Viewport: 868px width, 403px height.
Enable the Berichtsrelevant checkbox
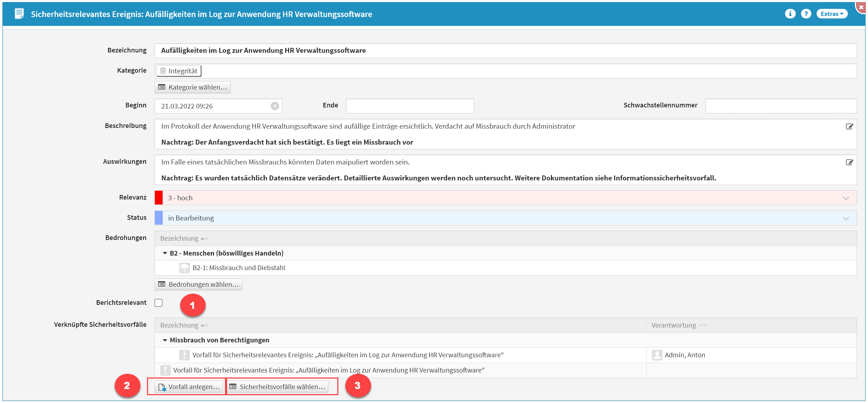pyautogui.click(x=159, y=303)
